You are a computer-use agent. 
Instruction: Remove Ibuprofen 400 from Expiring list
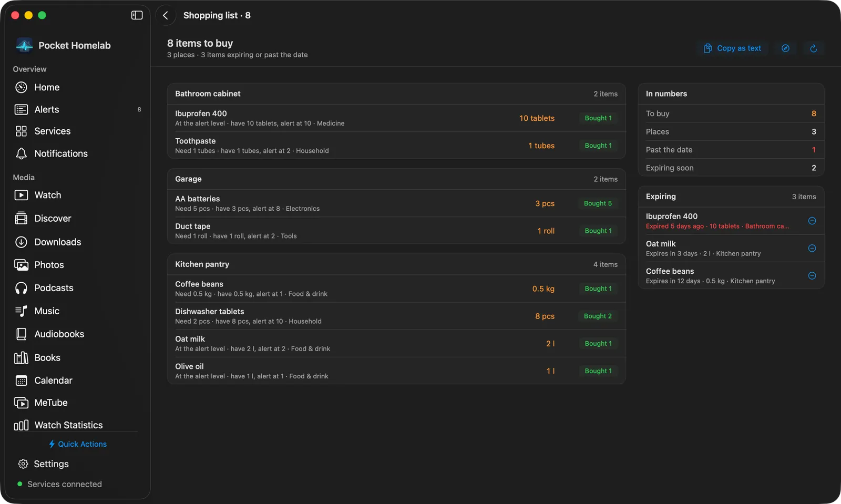(x=812, y=221)
